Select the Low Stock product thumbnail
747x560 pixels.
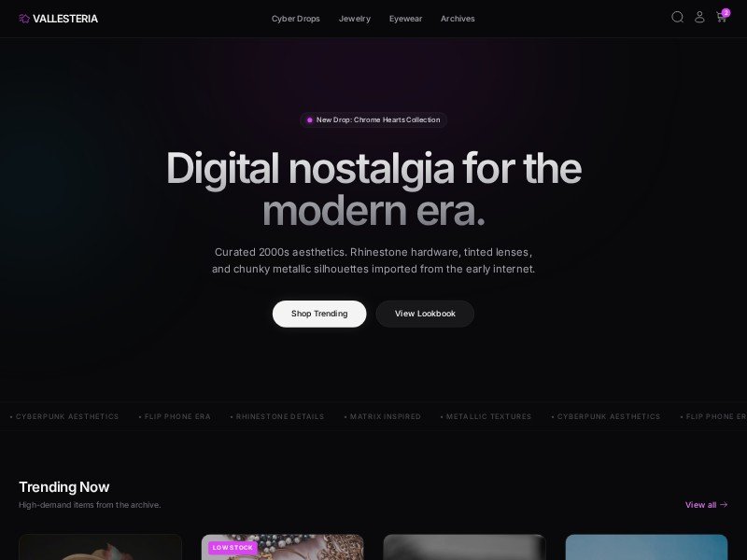pyautogui.click(x=283, y=547)
